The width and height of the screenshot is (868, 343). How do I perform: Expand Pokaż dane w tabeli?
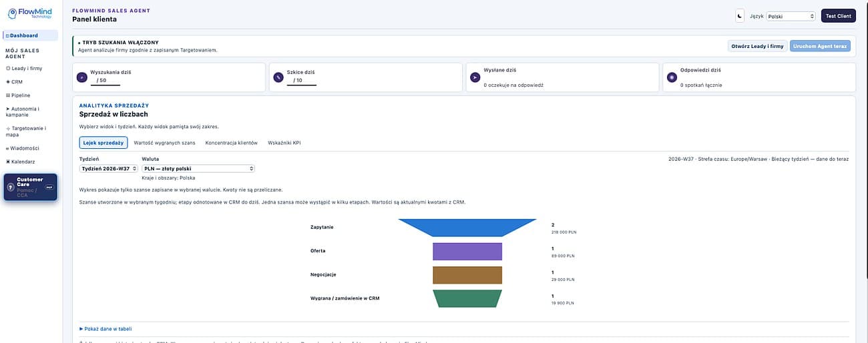click(105, 329)
